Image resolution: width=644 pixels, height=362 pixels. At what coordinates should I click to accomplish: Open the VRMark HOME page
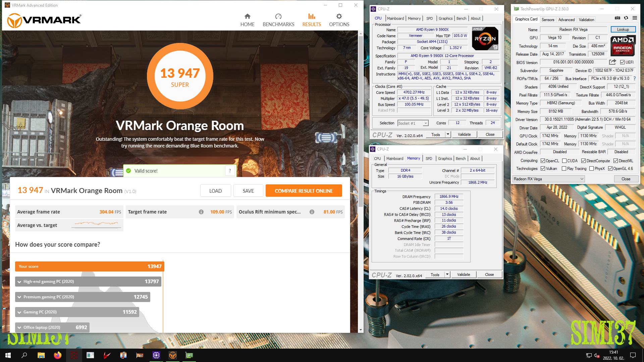pos(247,20)
